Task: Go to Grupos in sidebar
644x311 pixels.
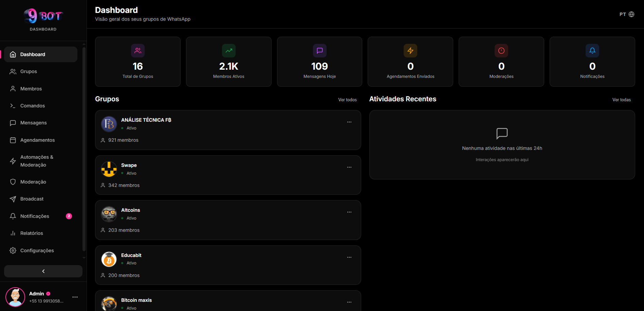Action: (29, 71)
